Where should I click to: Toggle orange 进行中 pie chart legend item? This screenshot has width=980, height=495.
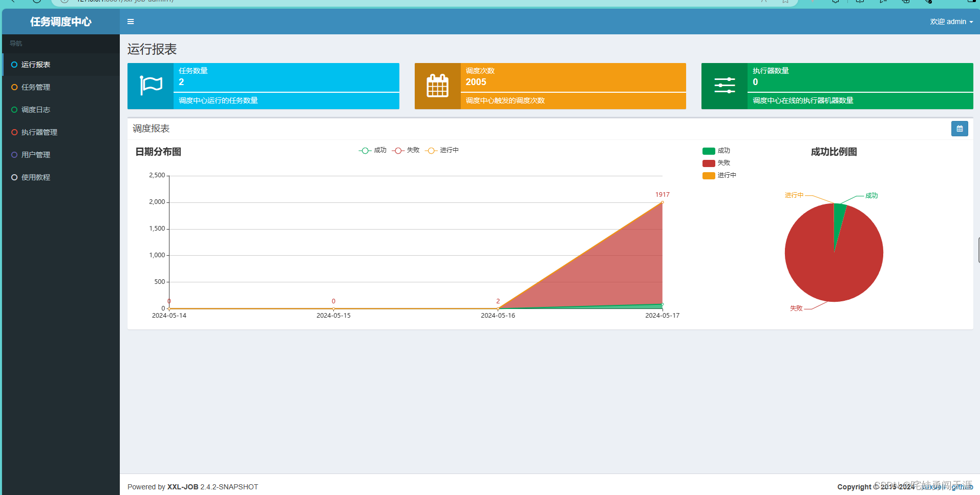pos(719,175)
